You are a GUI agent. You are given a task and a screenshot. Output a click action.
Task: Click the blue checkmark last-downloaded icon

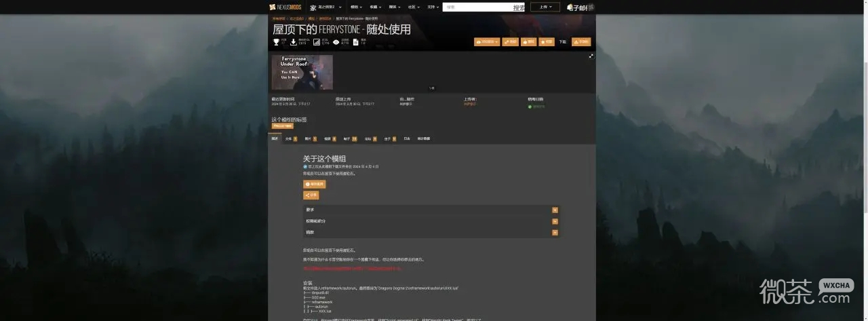pos(305,166)
